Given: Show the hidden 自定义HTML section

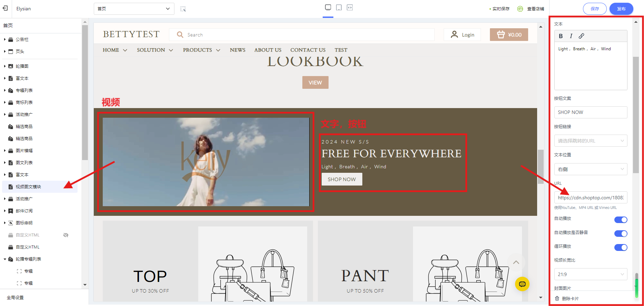Looking at the screenshot, I should pyautogui.click(x=66, y=235).
